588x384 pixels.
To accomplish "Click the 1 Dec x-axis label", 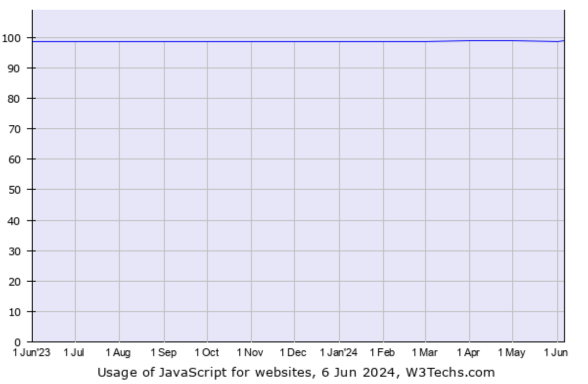I will (x=294, y=353).
